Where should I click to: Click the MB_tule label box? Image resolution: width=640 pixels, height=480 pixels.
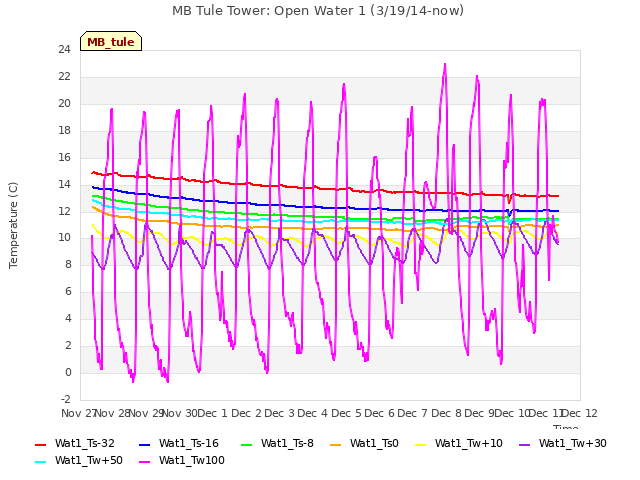click(x=111, y=41)
